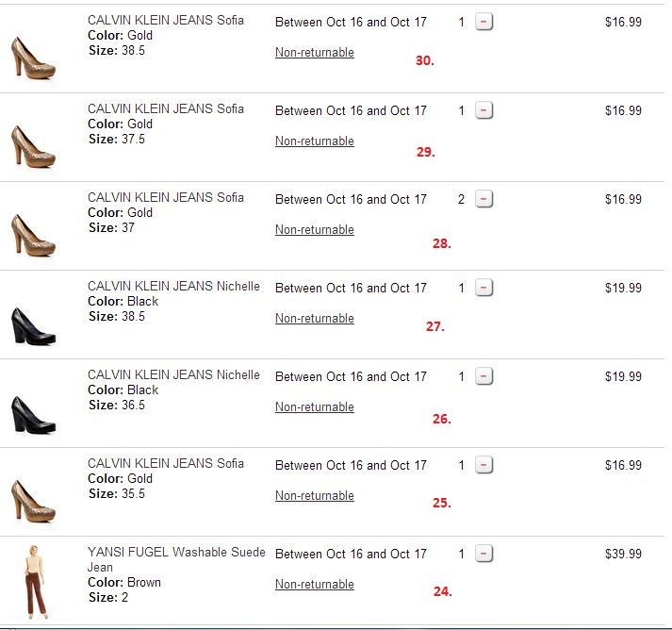672x630 pixels.
Task: Click the Sofia Gold size 38.5 shoe thumbnail
Action: (33, 58)
